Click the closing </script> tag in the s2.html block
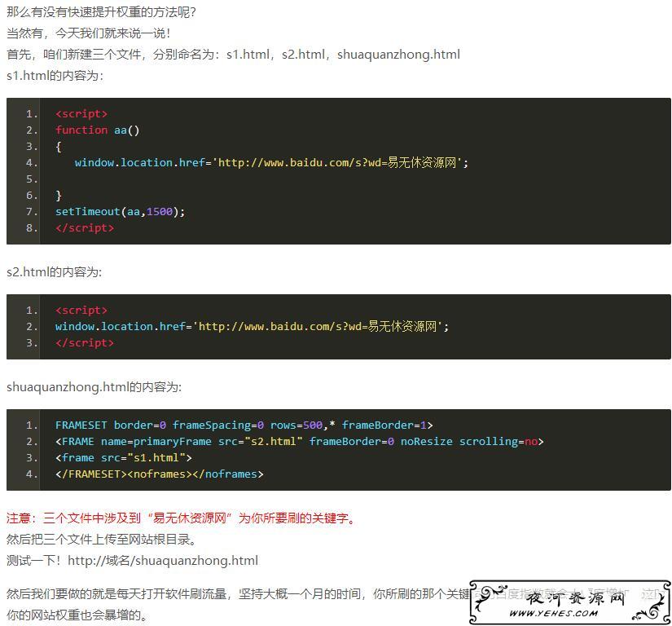Viewport: 672px width, 626px height. pos(85,342)
